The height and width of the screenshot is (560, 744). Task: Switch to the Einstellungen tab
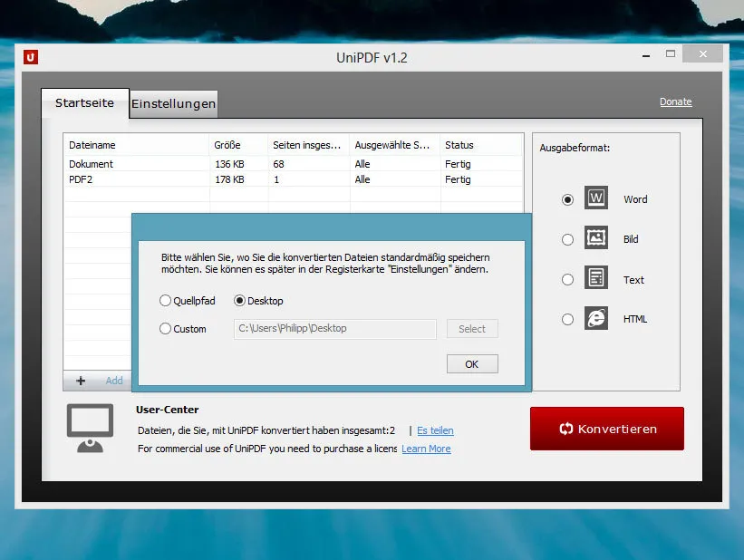click(x=174, y=104)
